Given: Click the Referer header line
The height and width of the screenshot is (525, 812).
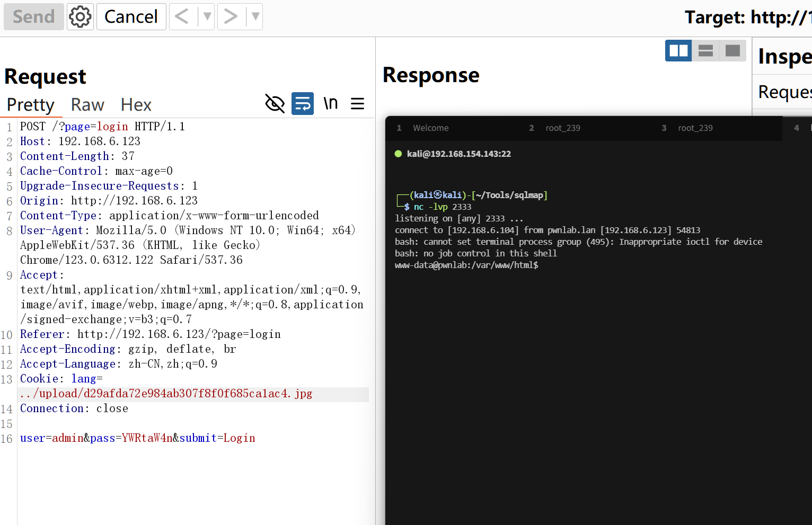Looking at the screenshot, I should click(150, 334).
